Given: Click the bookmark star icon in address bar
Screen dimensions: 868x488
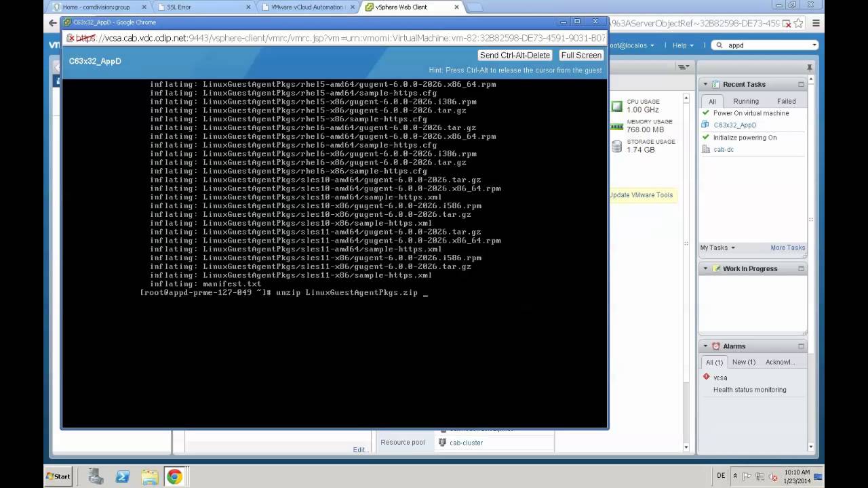Looking at the screenshot, I should [x=798, y=23].
